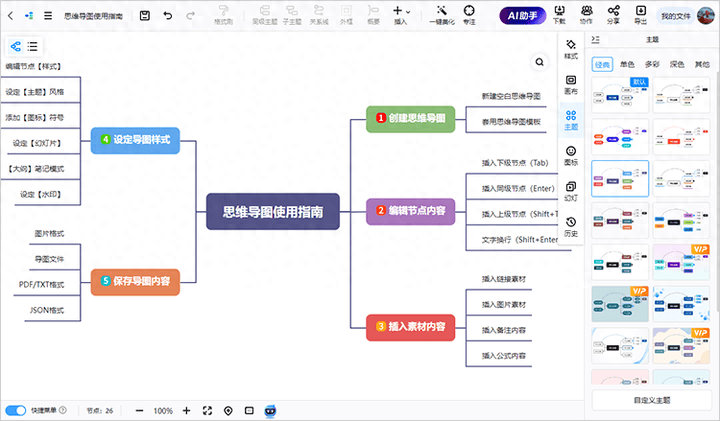Click the search magnifier icon on canvas
720x421 pixels.
[x=541, y=62]
